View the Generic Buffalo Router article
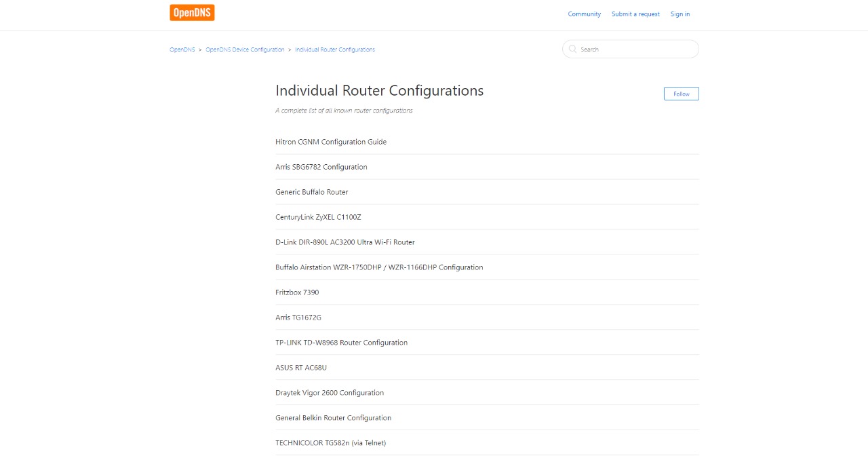 click(x=312, y=192)
